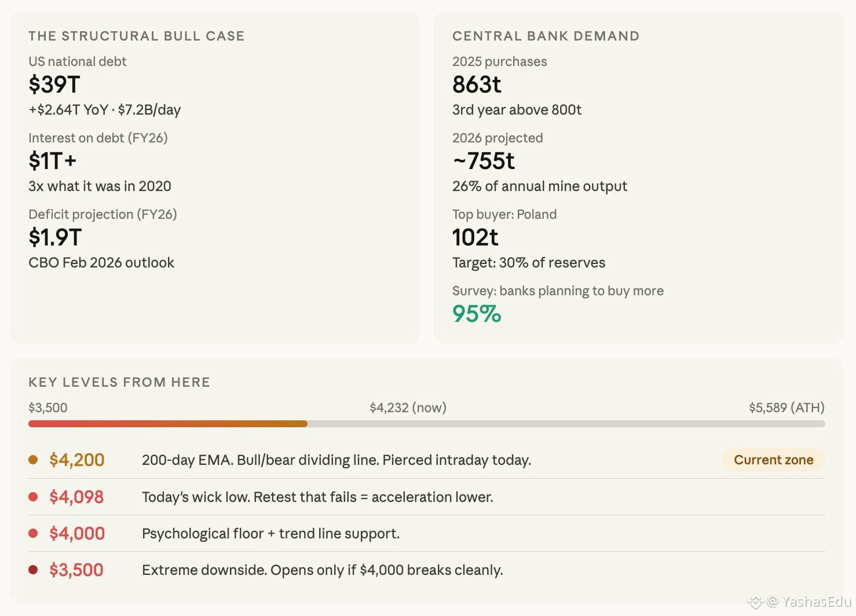Viewport: 856px width, 616px height.
Task: Click the 102t Poland top buyer value
Action: click(475, 237)
